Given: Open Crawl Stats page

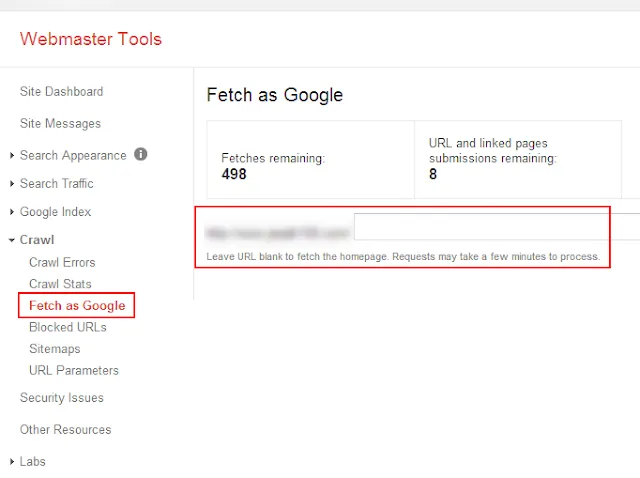Looking at the screenshot, I should click(x=60, y=284).
